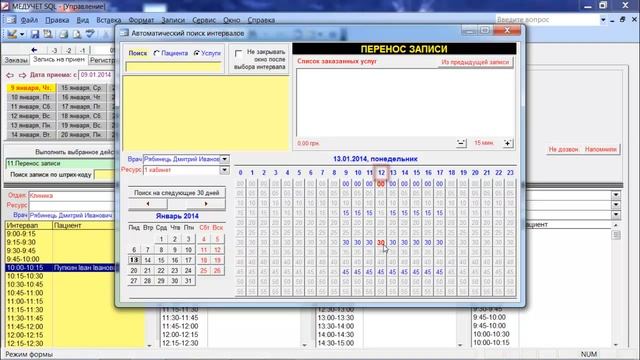Increase duration with the plus button
Screen dimensions: 640x360
pos(508,143)
